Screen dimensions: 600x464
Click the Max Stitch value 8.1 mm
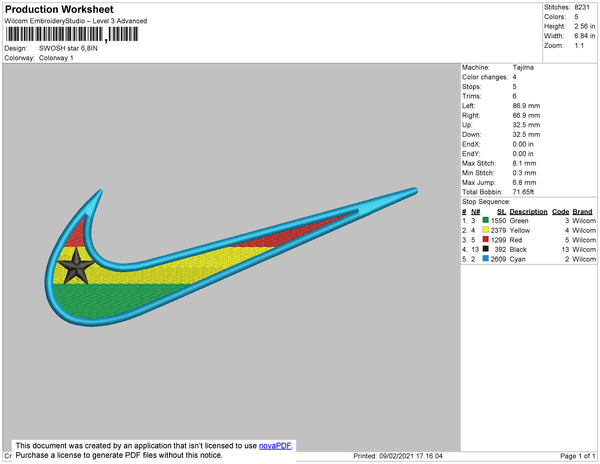click(x=524, y=163)
